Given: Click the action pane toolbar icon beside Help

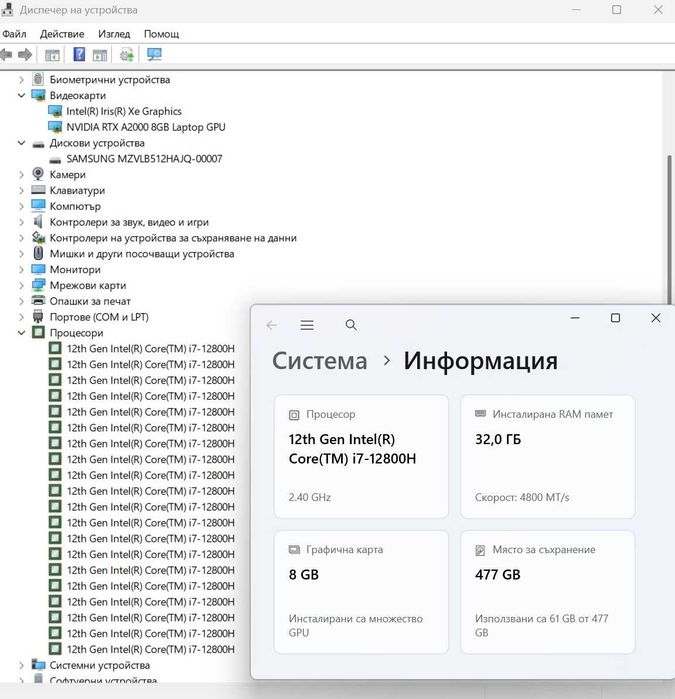Looking at the screenshot, I should click(x=100, y=55).
